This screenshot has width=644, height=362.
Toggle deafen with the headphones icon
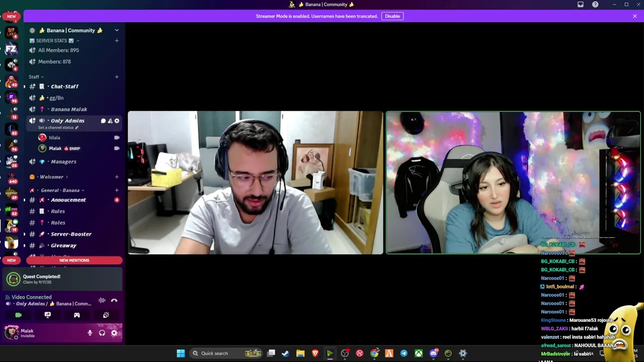coord(102,333)
